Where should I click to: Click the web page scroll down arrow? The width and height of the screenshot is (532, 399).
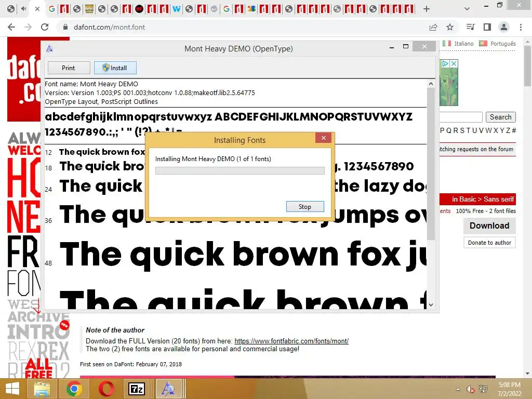pyautogui.click(x=528, y=374)
